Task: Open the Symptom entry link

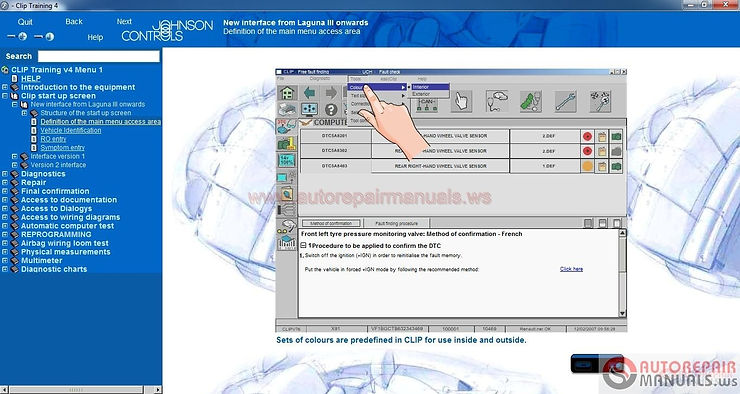Action: coord(62,148)
